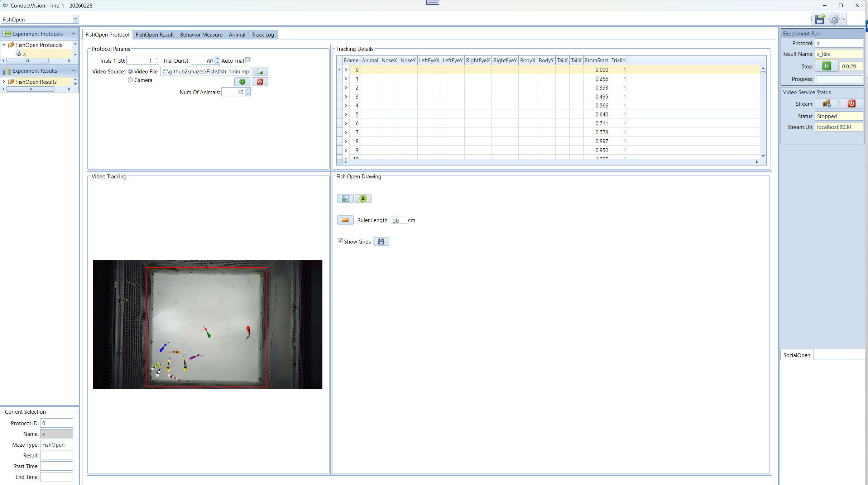Click the Tracking Details vertical scrollbar

[x=763, y=113]
